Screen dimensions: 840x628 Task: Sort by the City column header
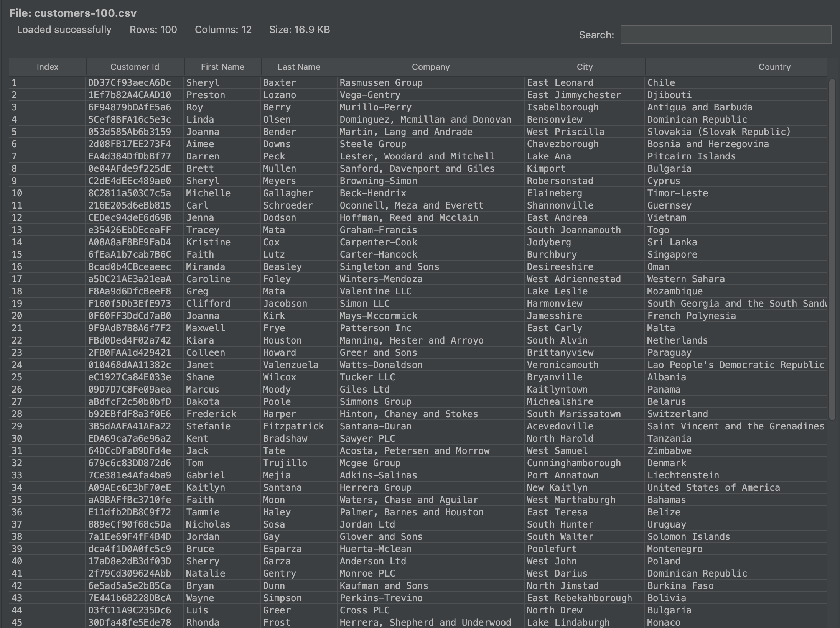pyautogui.click(x=584, y=67)
